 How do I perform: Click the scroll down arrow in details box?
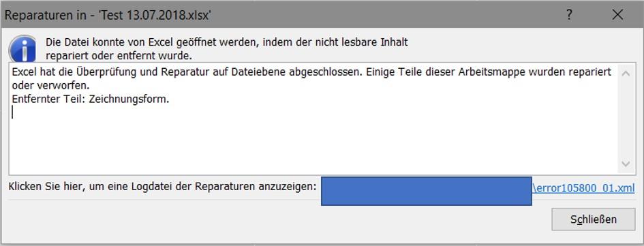click(x=626, y=164)
